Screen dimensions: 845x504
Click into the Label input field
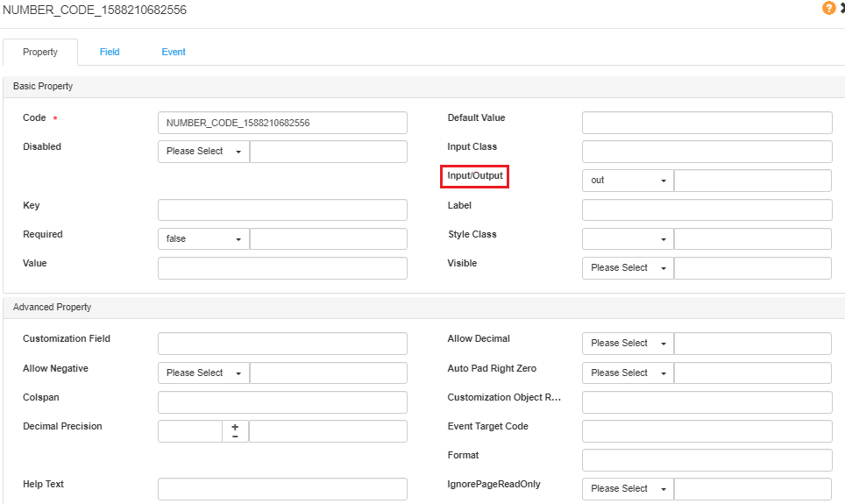pos(707,209)
